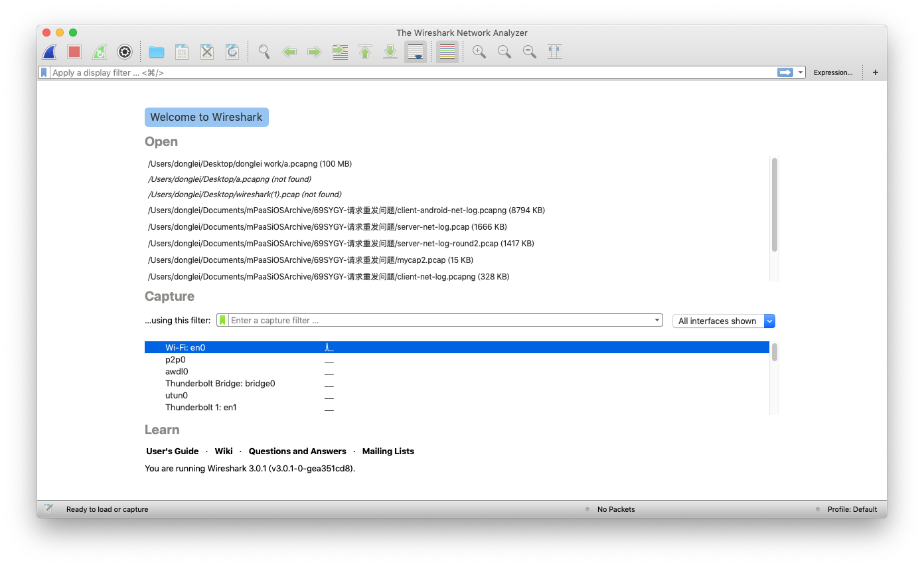
Task: Find a packet with the magnifier icon
Action: point(264,52)
